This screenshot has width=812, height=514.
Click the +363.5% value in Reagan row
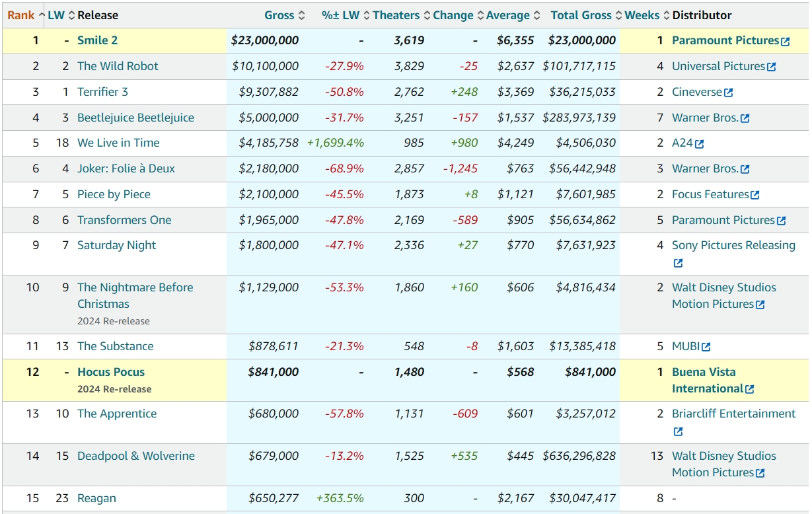[x=340, y=498]
